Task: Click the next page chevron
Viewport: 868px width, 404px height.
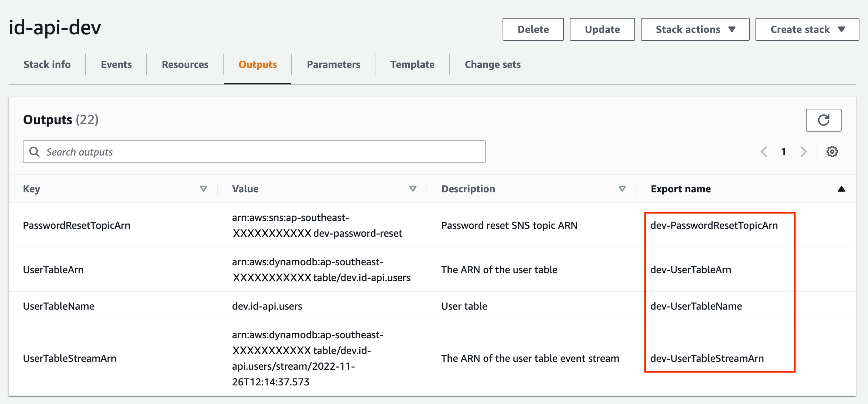Action: (x=803, y=152)
